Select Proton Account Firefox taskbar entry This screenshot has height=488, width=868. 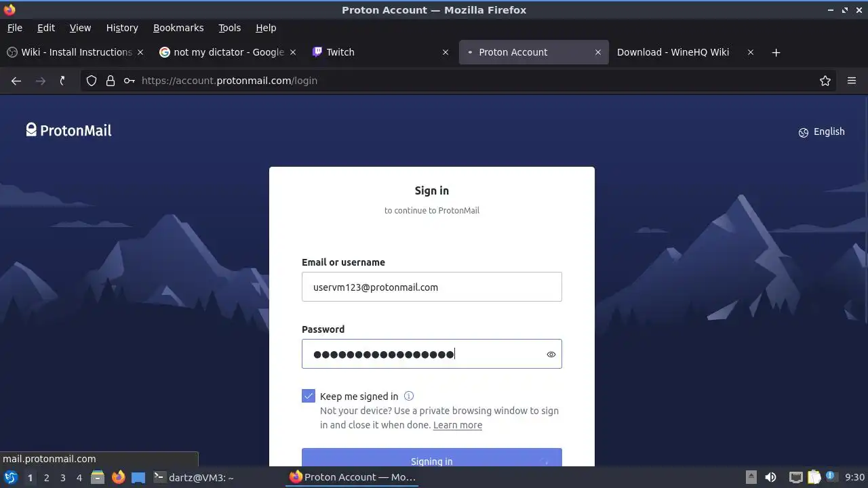pos(353,477)
